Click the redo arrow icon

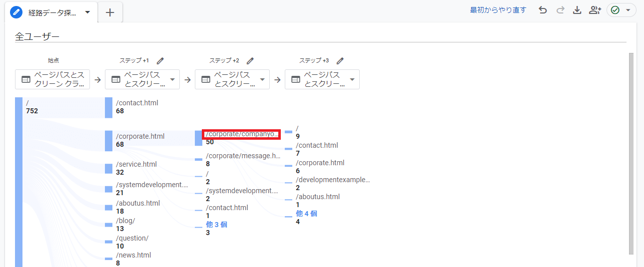560,10
